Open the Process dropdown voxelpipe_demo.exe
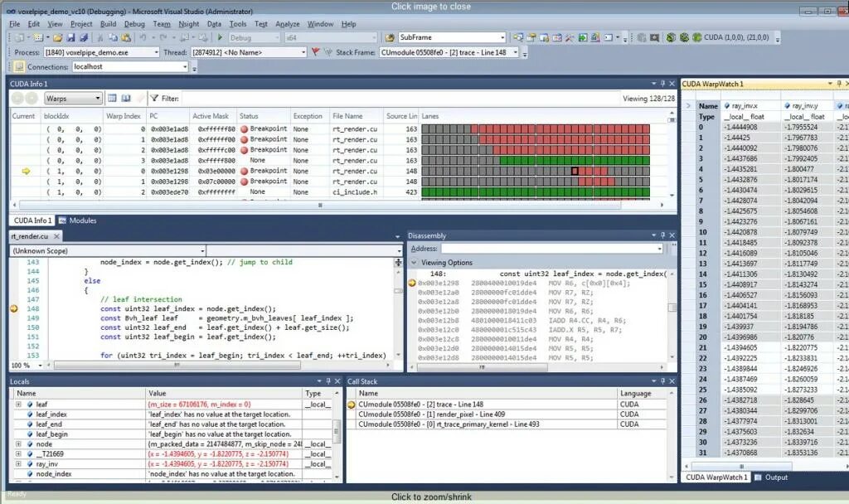This screenshot has width=849, height=504. (157, 52)
